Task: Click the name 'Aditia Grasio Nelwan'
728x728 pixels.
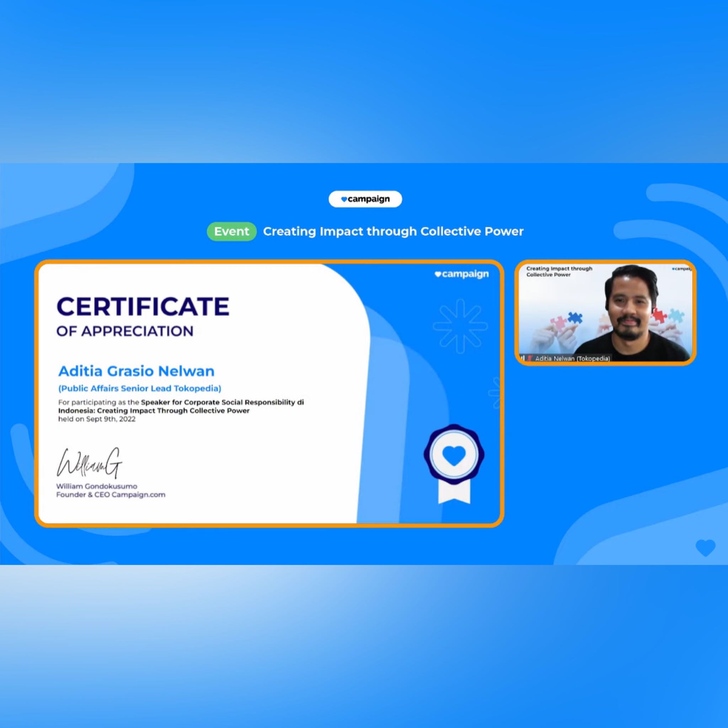Action: [x=136, y=371]
